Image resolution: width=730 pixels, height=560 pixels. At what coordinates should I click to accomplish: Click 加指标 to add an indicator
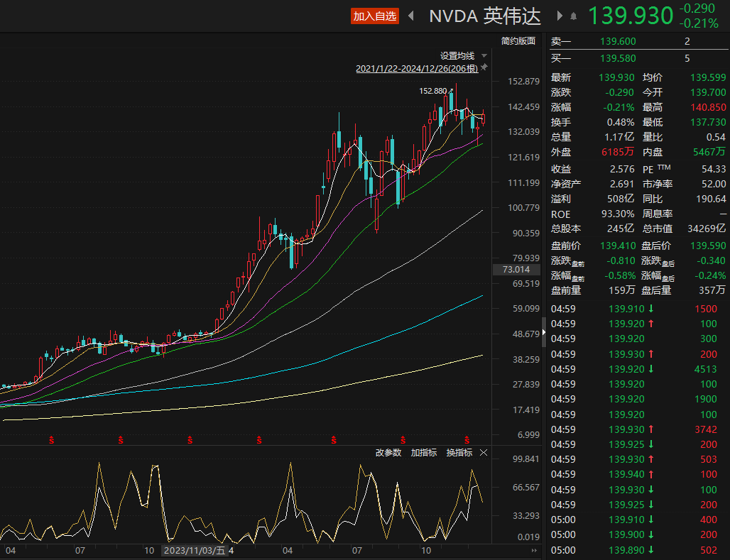point(424,452)
